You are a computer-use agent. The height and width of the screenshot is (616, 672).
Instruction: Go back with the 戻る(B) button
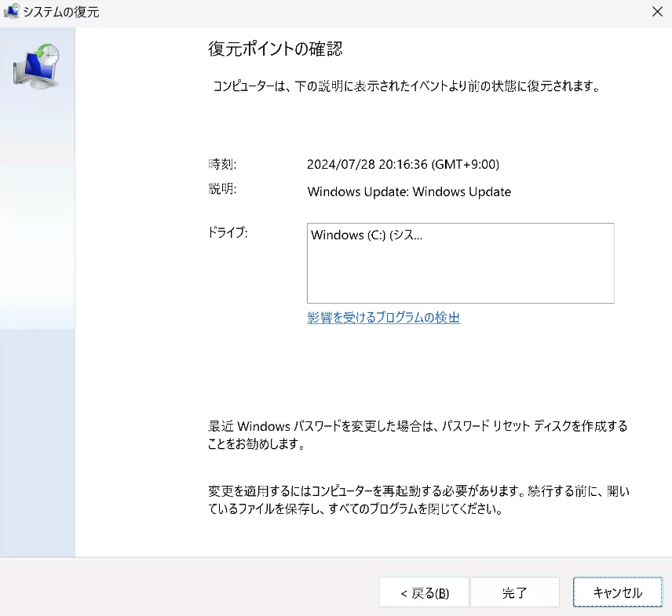424,592
